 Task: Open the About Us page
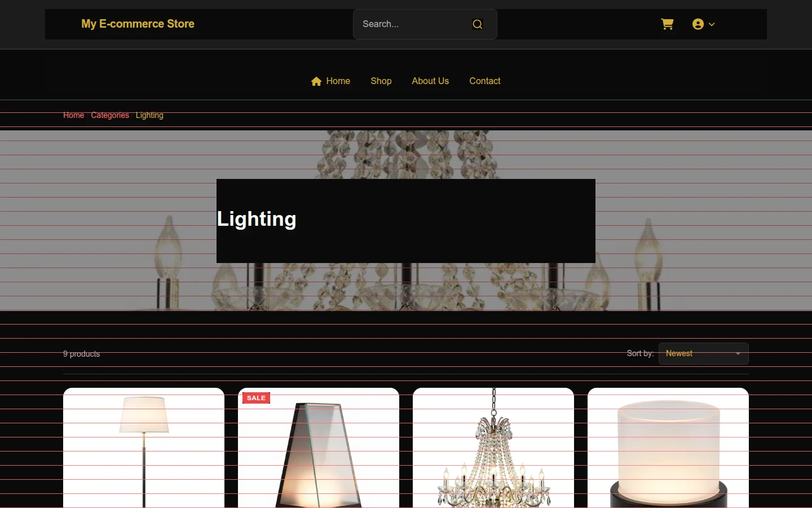coord(430,81)
